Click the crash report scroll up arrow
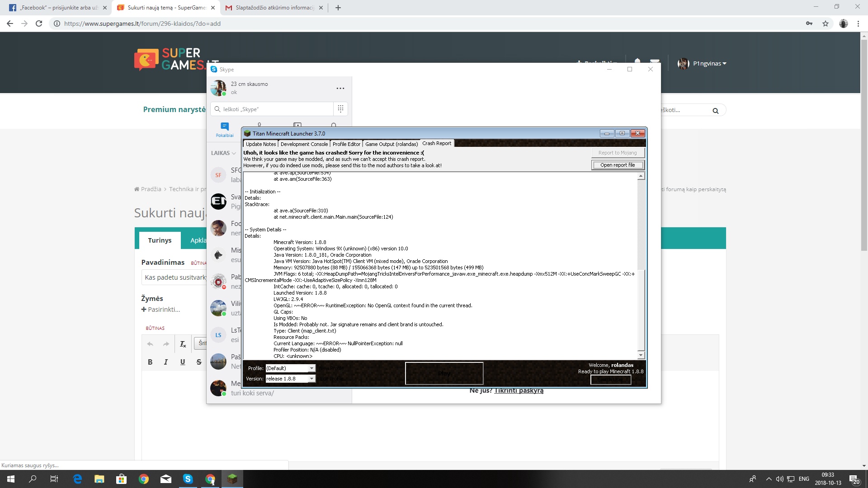The width and height of the screenshot is (868, 488). click(641, 176)
